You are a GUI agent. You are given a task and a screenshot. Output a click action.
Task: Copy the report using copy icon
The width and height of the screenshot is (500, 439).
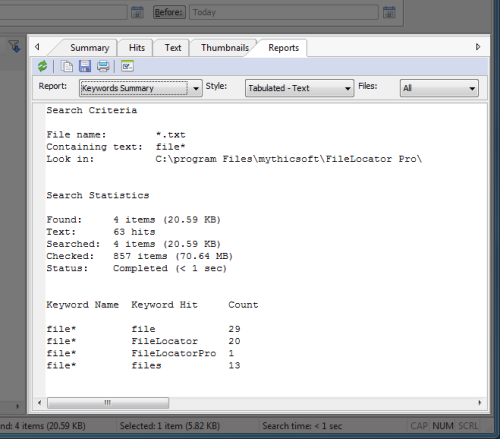pos(67,66)
